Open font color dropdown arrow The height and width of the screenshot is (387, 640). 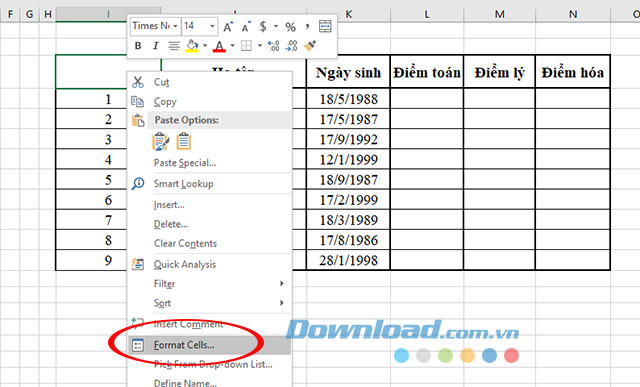point(232,46)
